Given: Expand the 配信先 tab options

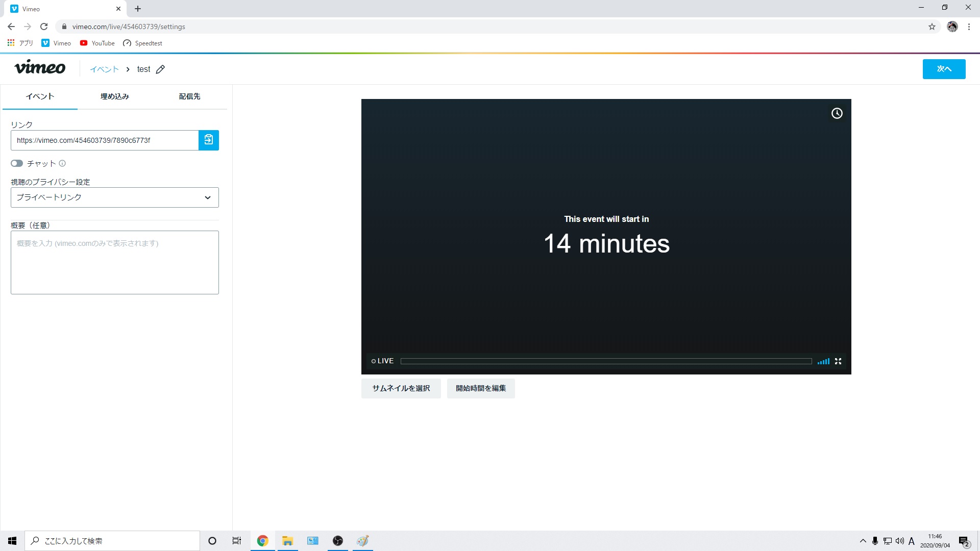Looking at the screenshot, I should click(189, 96).
